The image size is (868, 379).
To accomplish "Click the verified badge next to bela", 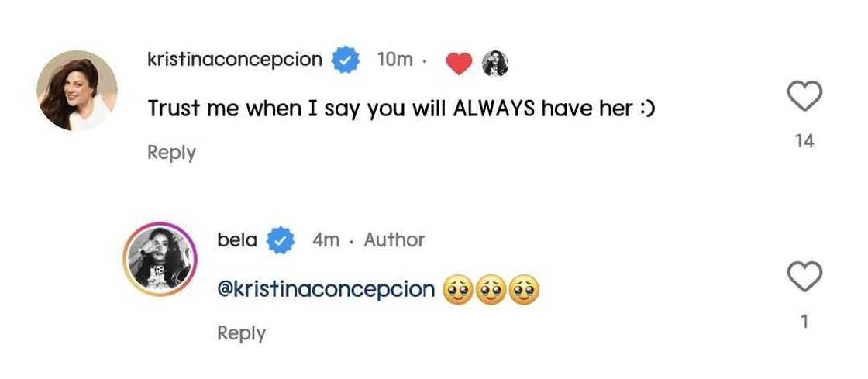I will tap(281, 240).
